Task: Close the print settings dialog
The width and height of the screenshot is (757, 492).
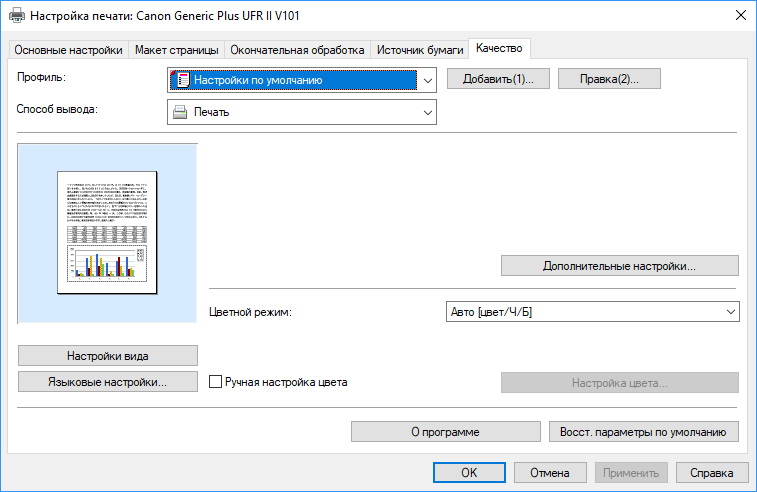Action: click(741, 15)
